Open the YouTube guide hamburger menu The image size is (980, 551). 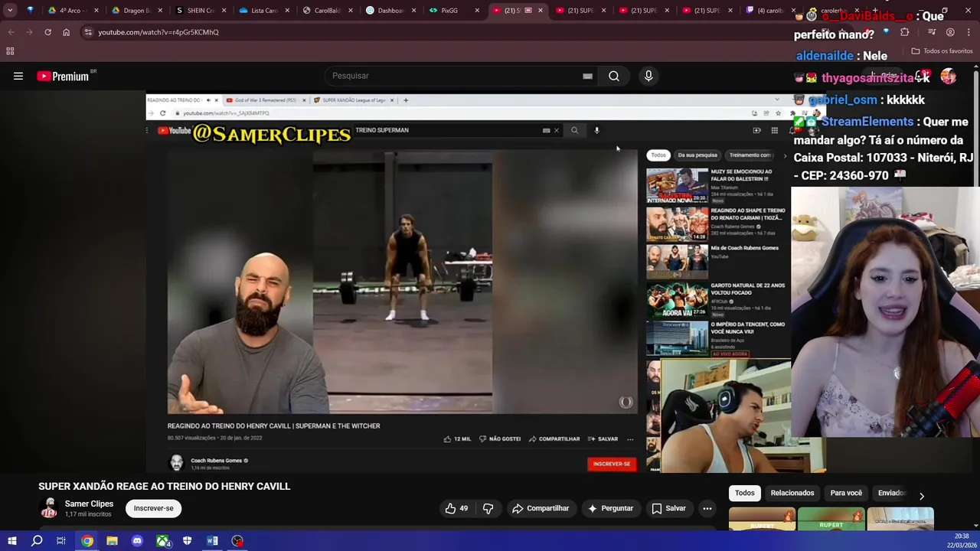(x=18, y=76)
